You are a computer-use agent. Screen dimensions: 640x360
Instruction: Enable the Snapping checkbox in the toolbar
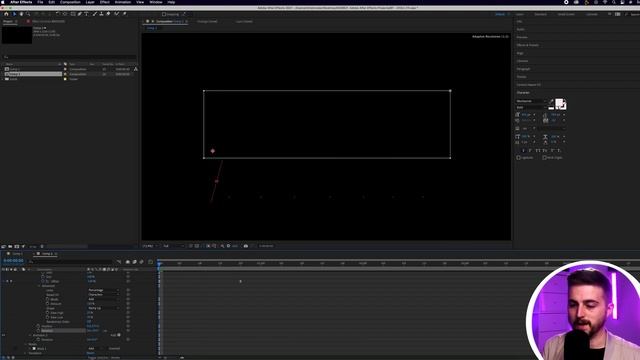(164, 14)
